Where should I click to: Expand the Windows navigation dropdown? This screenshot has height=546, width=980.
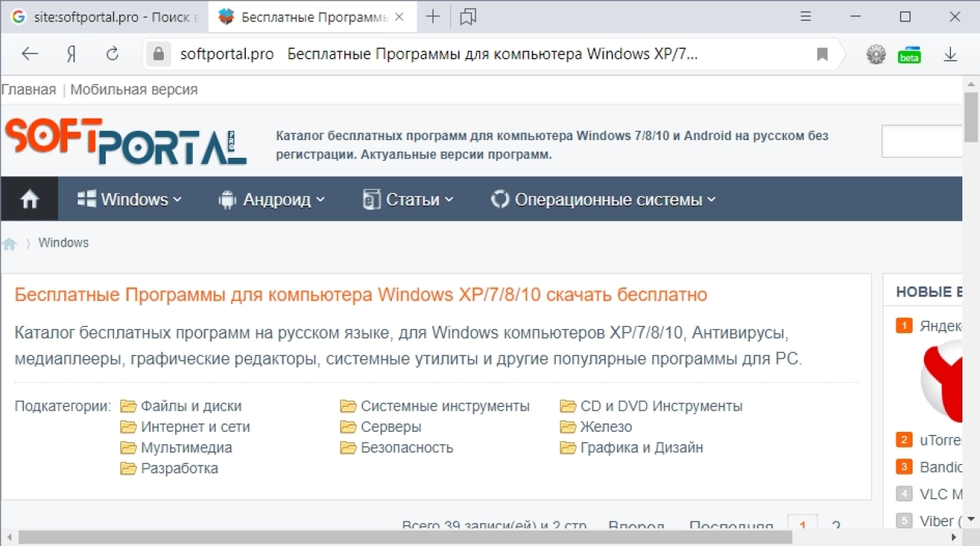point(130,199)
